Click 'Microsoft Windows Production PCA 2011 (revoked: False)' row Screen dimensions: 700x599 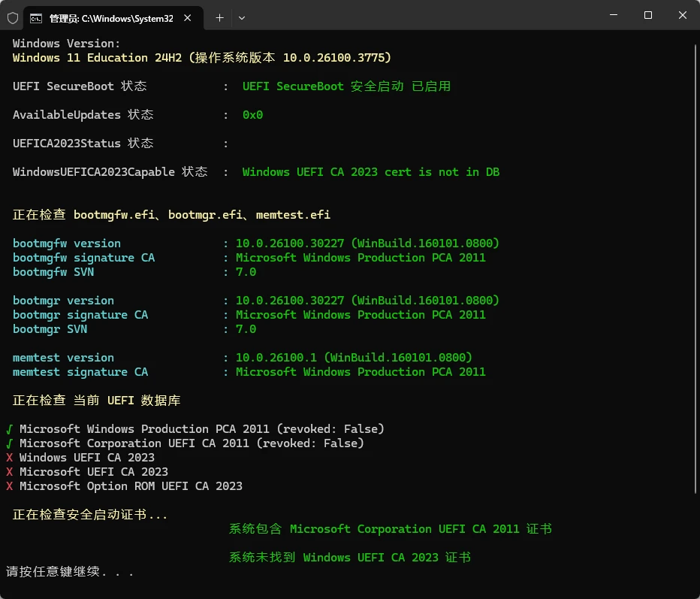tap(195, 429)
